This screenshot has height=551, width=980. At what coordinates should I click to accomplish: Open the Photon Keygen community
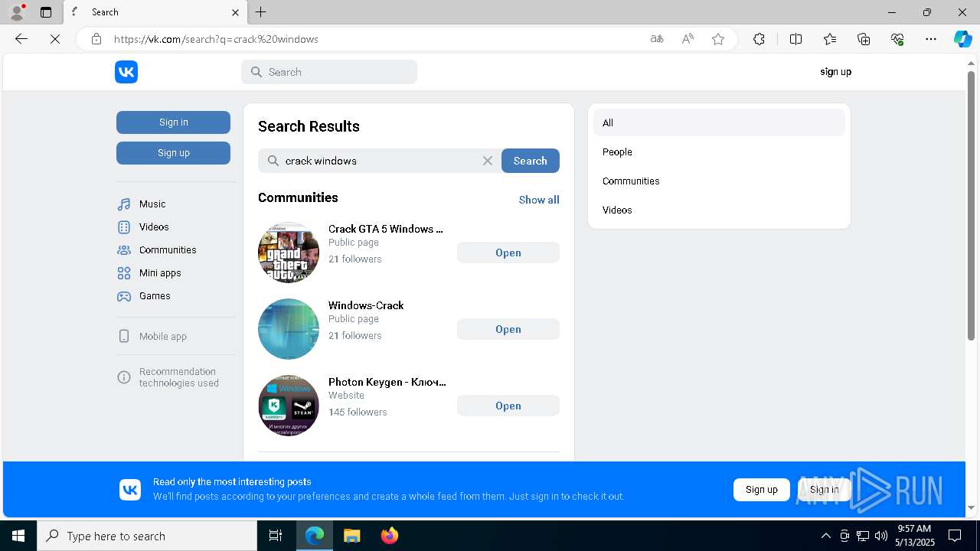(508, 406)
